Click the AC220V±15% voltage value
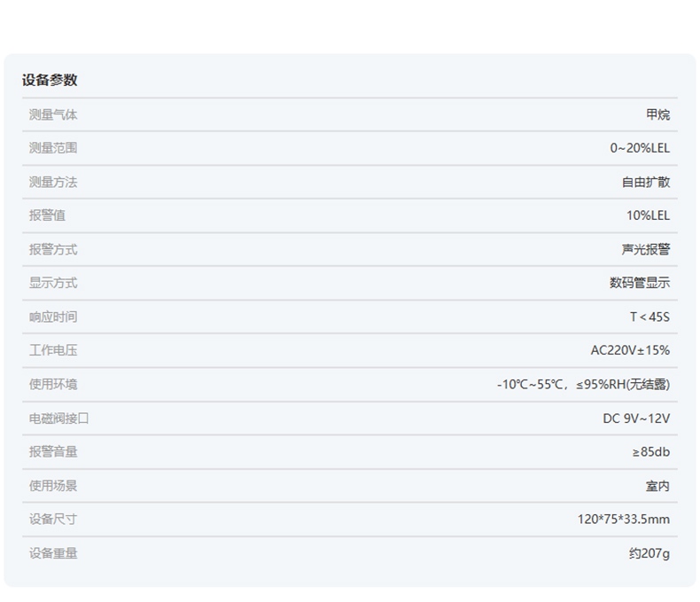 (630, 350)
